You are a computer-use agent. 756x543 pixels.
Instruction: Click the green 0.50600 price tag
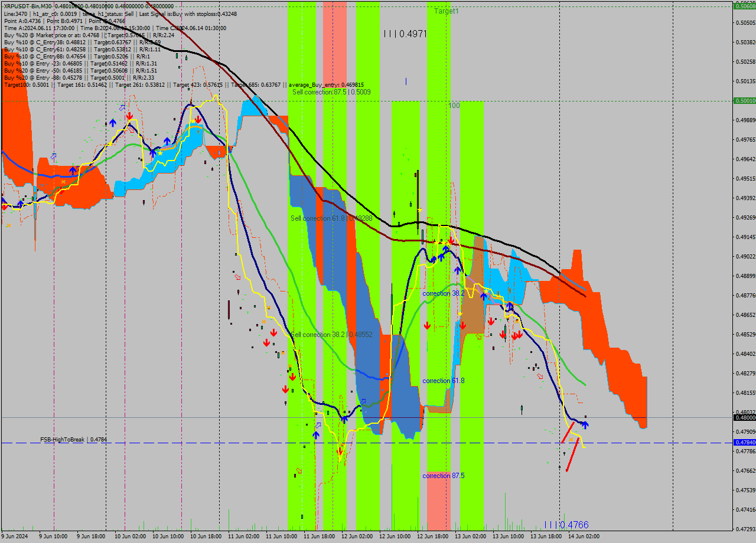[x=744, y=6]
